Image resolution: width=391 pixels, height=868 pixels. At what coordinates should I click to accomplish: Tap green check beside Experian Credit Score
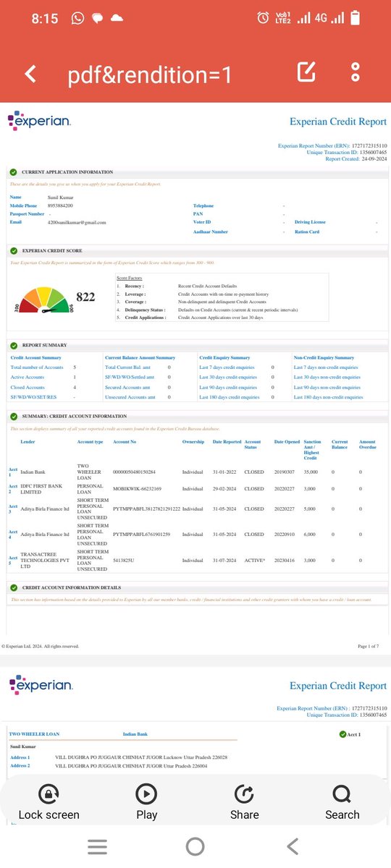click(x=13, y=250)
